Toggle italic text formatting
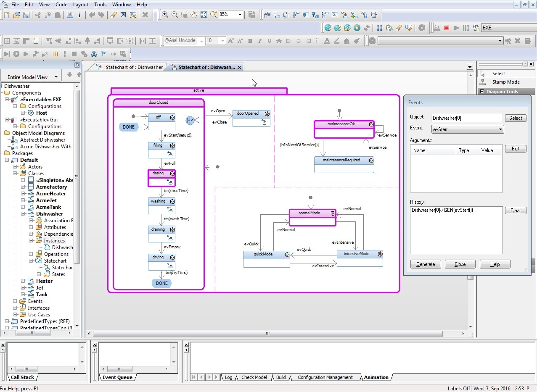The height and width of the screenshot is (392, 537). (x=259, y=40)
